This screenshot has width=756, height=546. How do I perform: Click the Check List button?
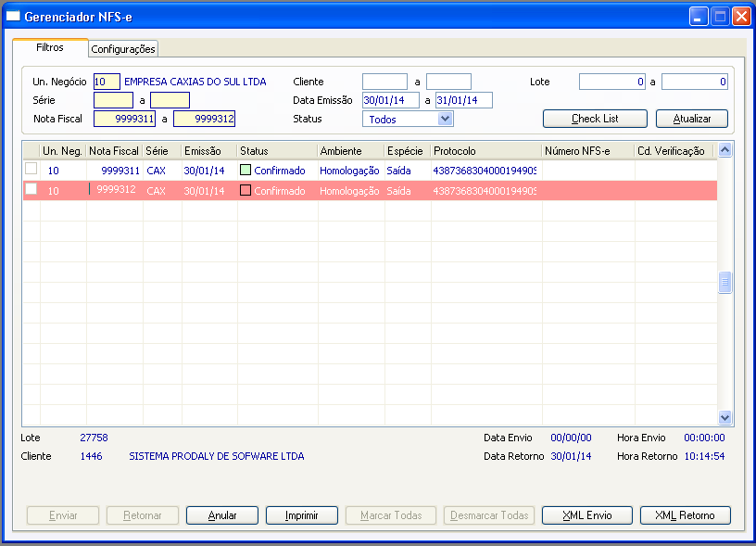point(595,119)
